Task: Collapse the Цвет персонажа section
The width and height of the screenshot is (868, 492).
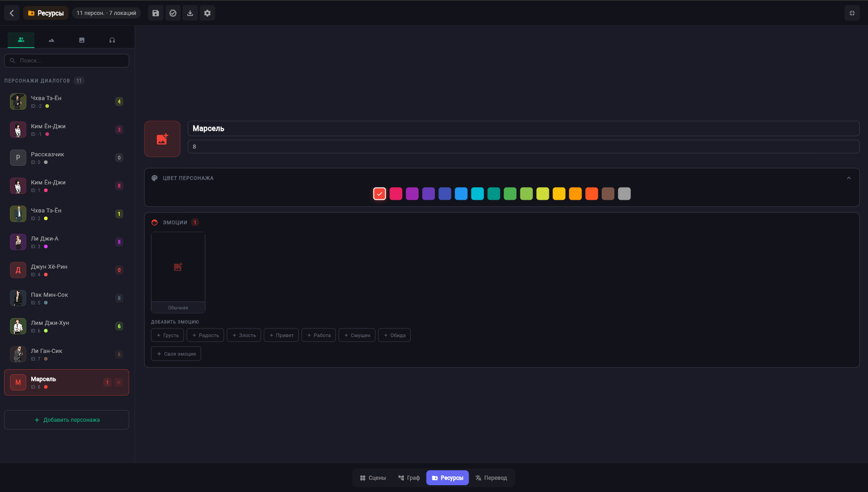Action: click(x=849, y=178)
